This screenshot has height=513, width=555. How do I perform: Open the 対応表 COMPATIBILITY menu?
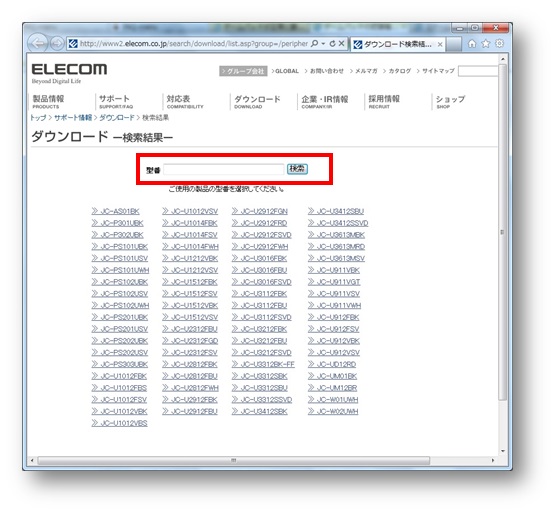point(185,102)
